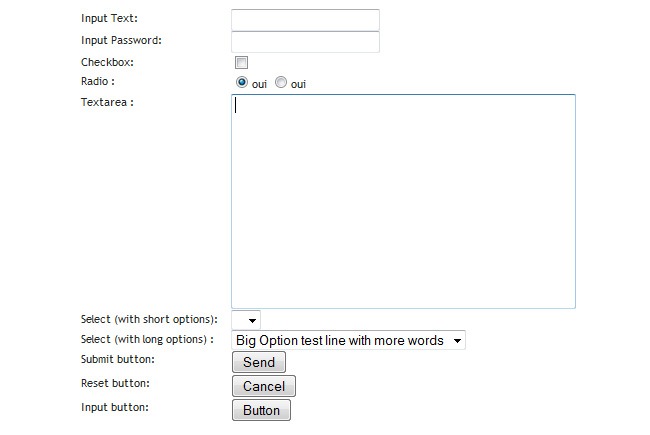Click the 'Input Text:' label
Screen dimensions: 650x435
[110, 19]
